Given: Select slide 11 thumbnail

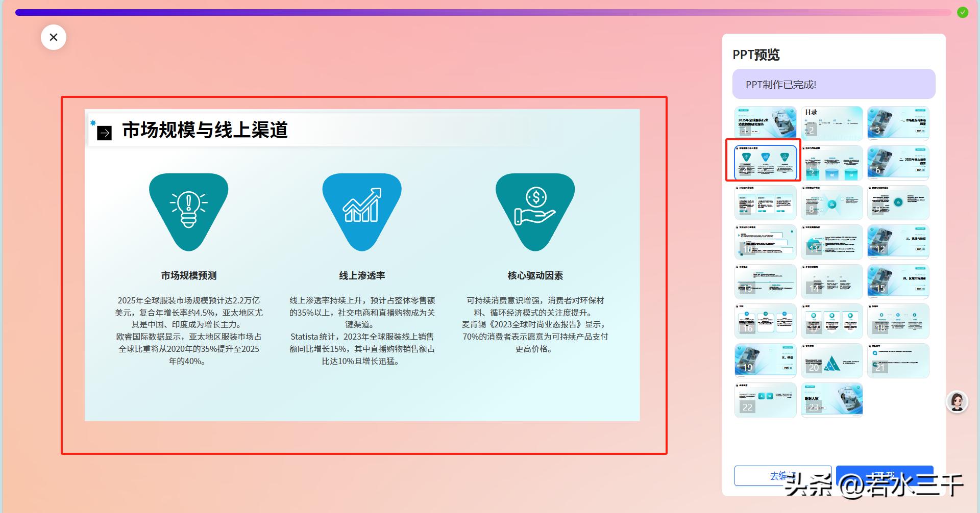Looking at the screenshot, I should click(x=832, y=242).
